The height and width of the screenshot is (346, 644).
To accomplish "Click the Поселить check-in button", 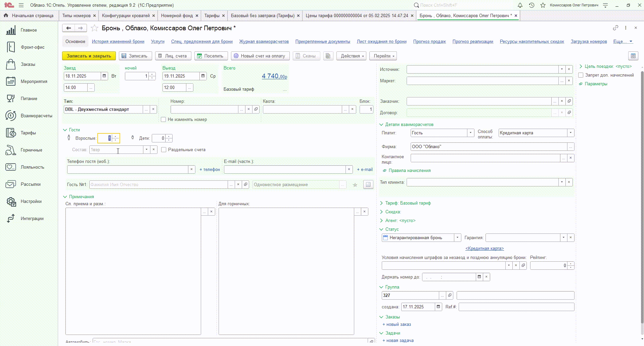I will click(x=211, y=56).
